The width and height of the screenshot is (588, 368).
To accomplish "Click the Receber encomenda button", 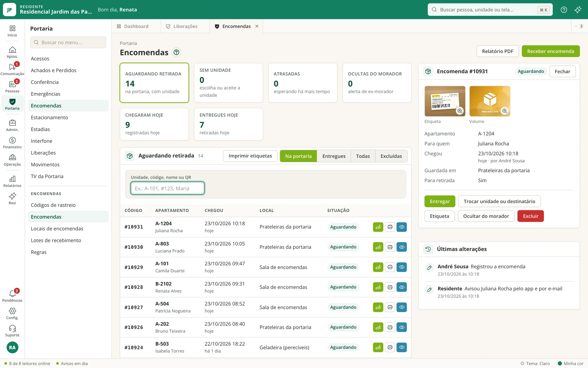I will [551, 51].
